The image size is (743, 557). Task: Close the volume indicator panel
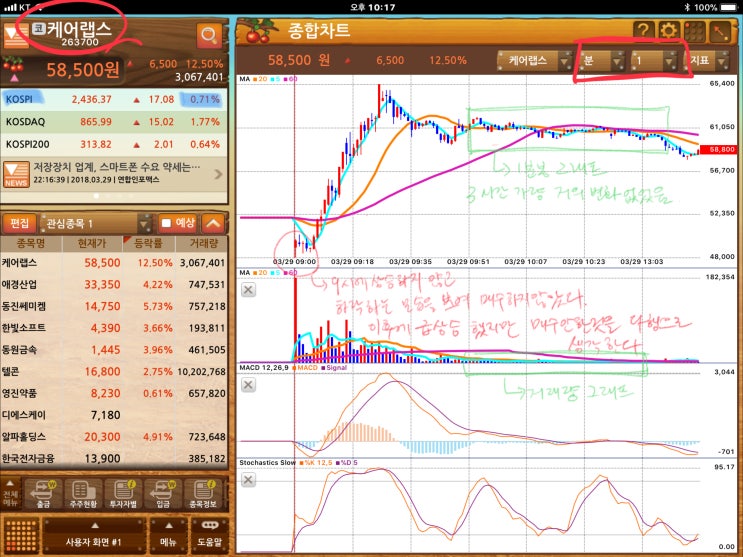tap(248, 290)
